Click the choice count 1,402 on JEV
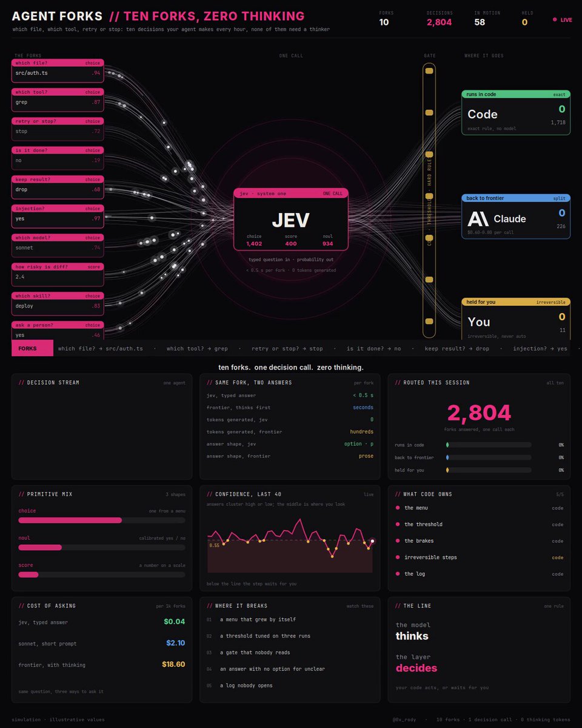Screen dimensions: 582x728 253,243
